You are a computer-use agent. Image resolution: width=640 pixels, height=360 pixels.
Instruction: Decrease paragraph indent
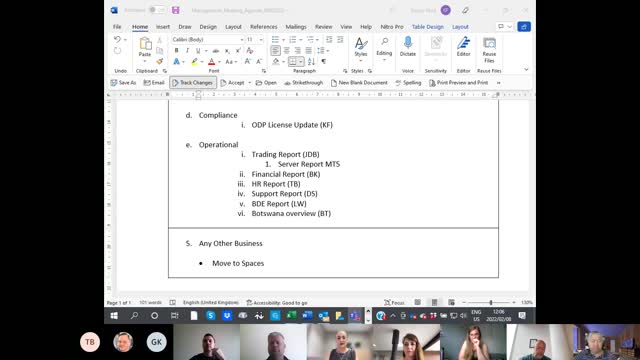(329, 40)
